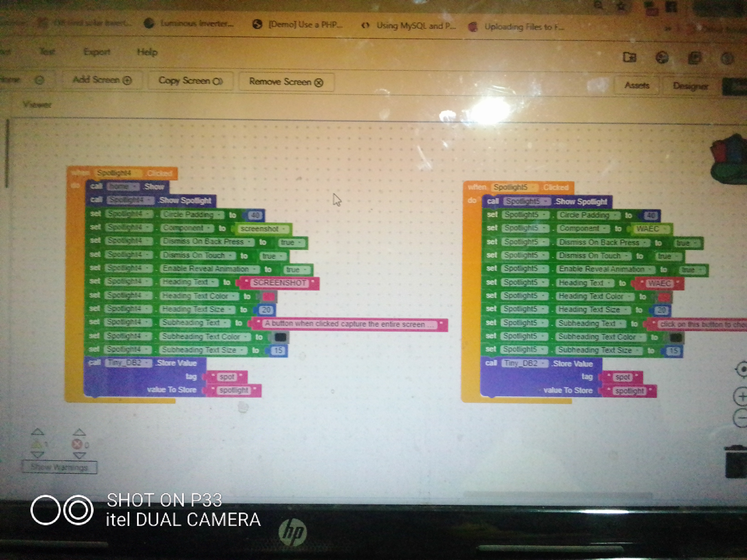Image resolution: width=747 pixels, height=560 pixels.
Task: Go to next error arrow
Action: point(79,455)
